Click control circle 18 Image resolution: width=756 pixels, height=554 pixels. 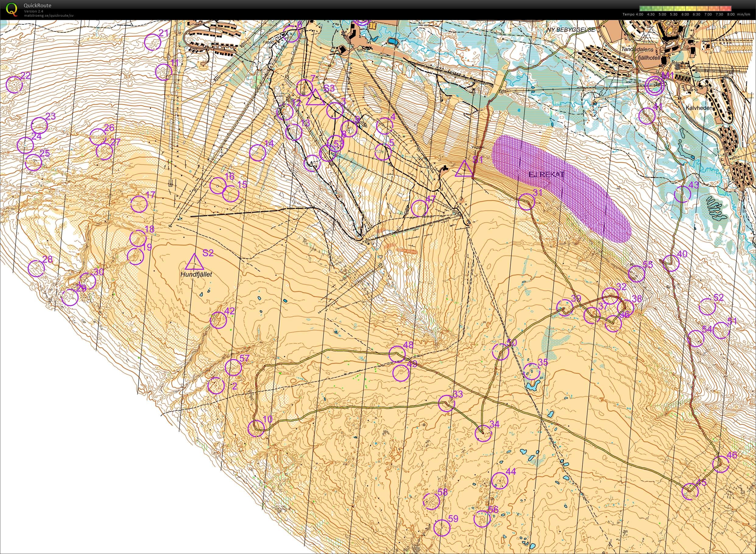click(x=138, y=238)
